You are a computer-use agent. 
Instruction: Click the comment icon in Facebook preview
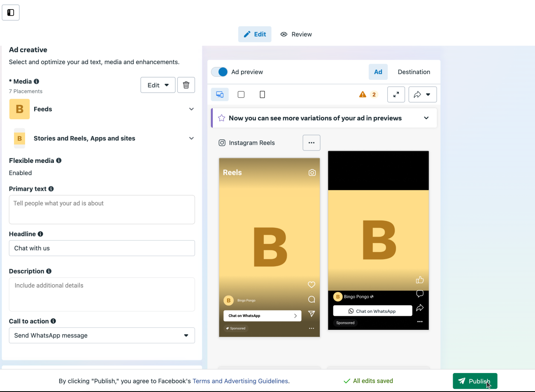click(420, 294)
